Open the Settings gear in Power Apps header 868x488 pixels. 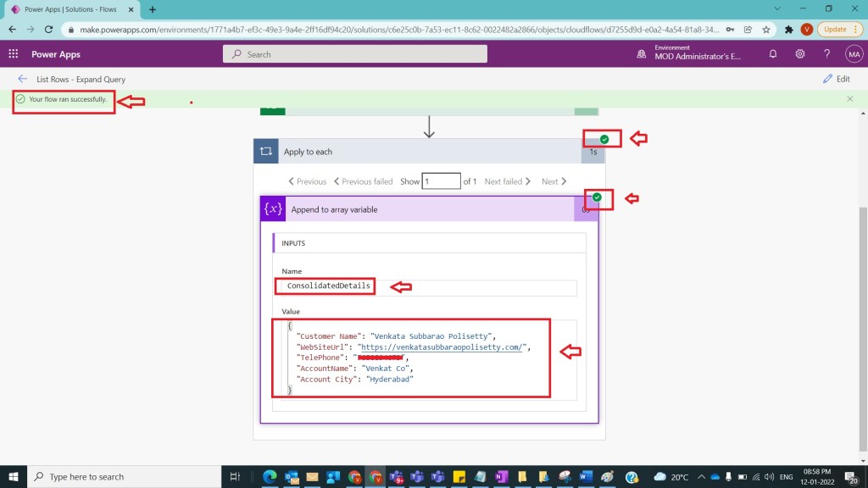point(800,53)
